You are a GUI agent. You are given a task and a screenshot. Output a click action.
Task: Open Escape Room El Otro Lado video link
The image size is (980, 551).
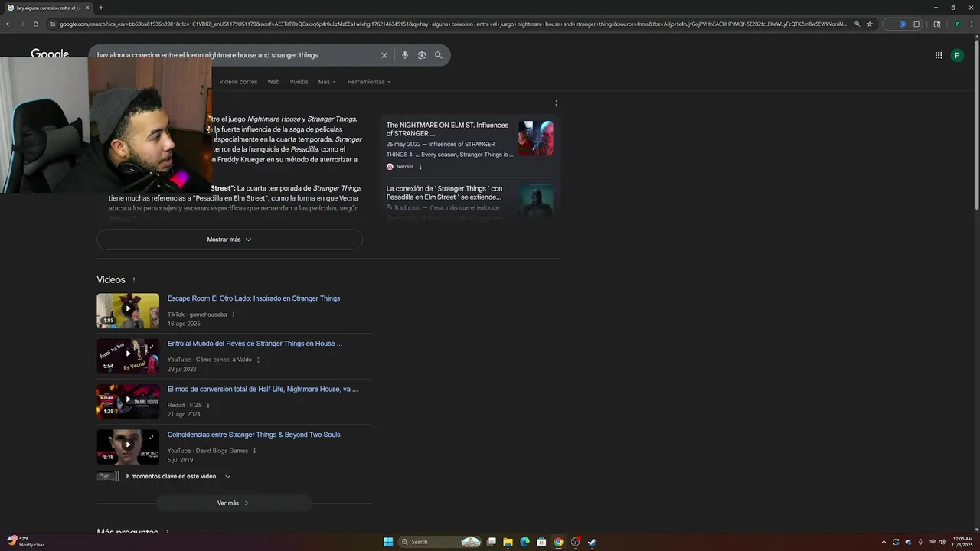(253, 298)
